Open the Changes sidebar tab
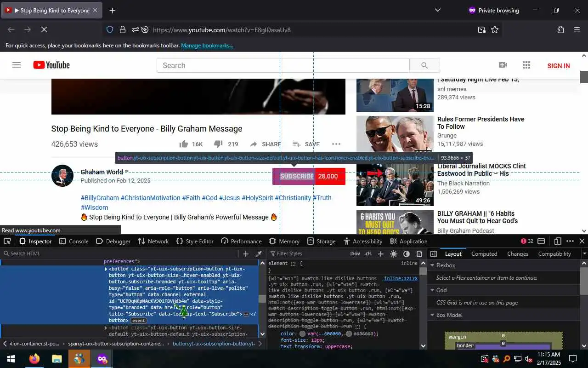This screenshot has height=368, width=588. 518,254
